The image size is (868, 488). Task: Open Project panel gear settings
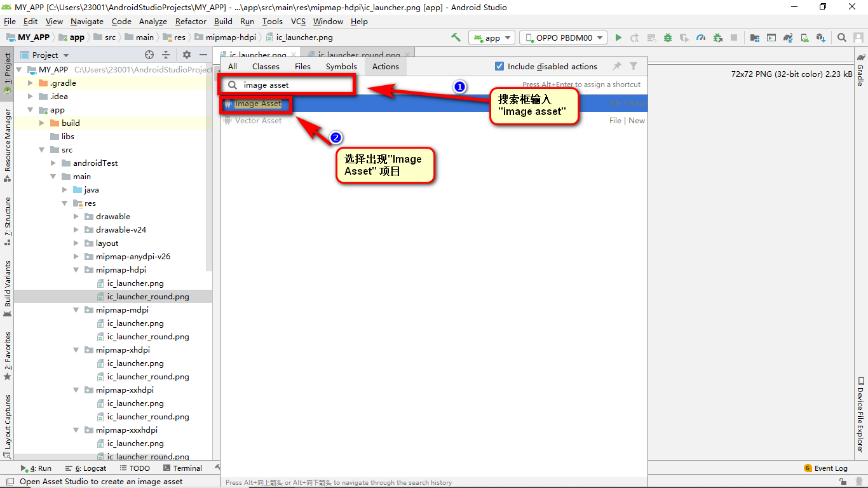[x=187, y=55]
